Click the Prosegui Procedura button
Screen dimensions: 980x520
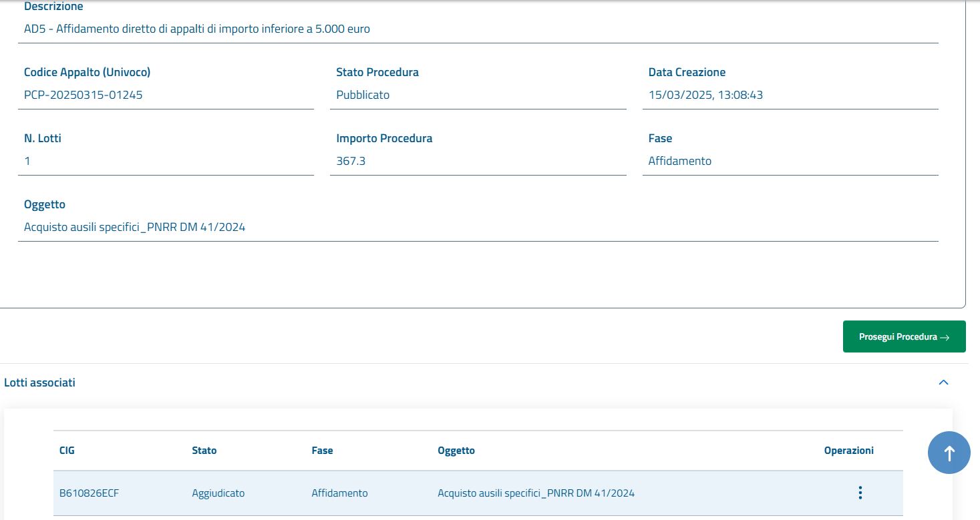tap(904, 336)
